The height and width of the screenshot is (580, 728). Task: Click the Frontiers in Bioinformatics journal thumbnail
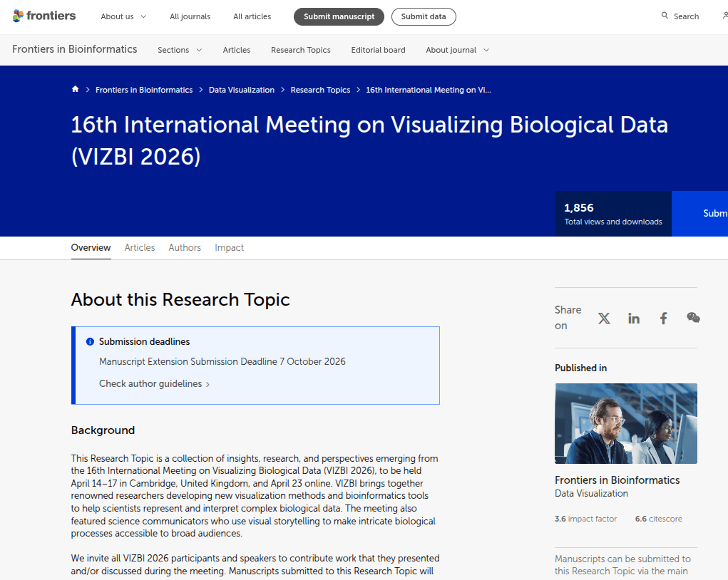pos(626,424)
